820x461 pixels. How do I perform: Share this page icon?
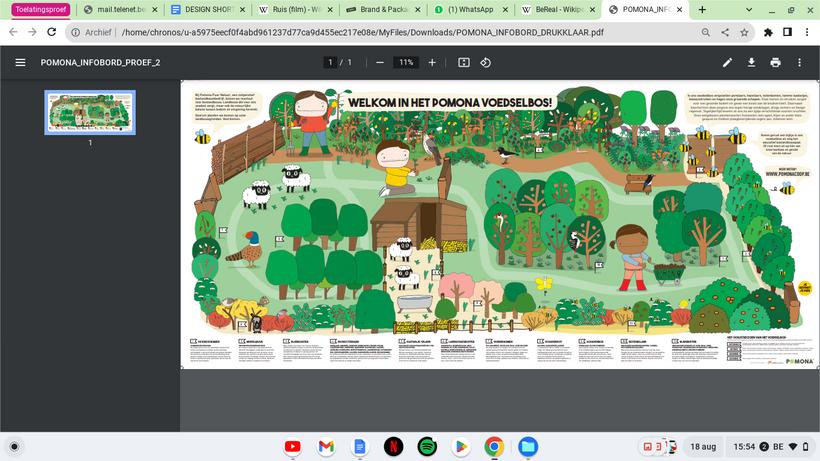point(725,32)
